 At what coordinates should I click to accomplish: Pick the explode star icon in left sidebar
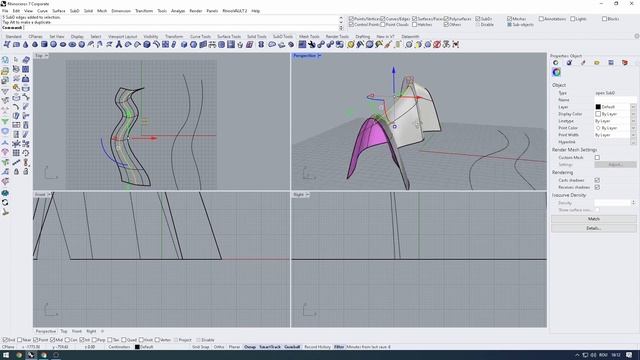(x=16, y=144)
